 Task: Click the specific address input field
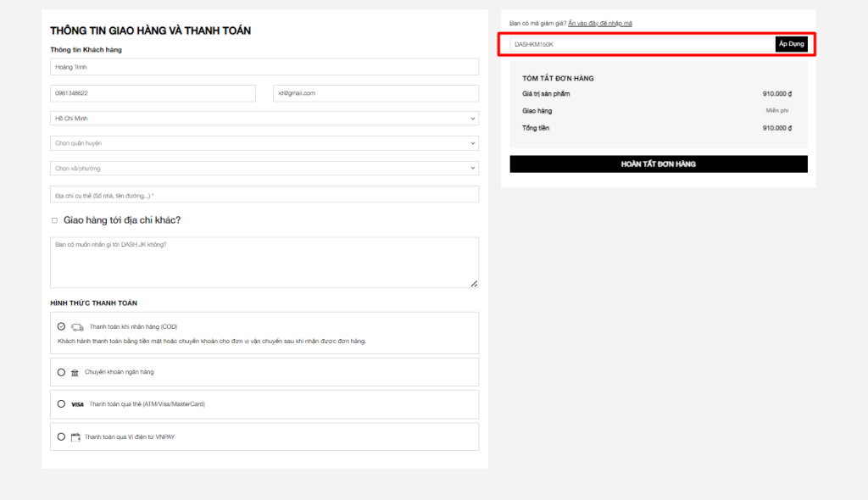(264, 195)
